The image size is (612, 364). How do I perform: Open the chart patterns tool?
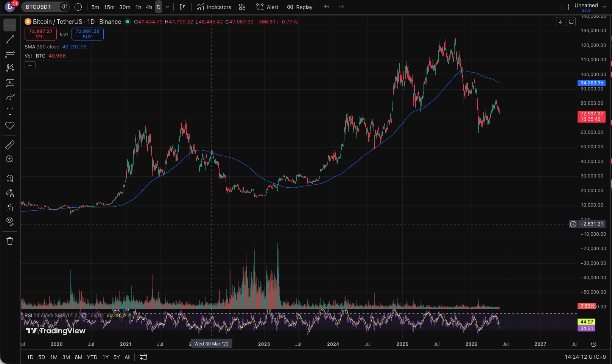(x=10, y=68)
